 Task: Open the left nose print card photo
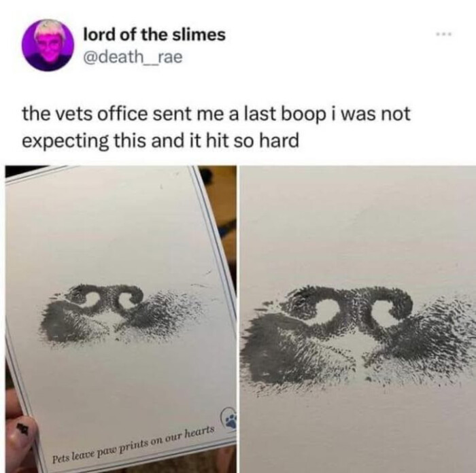click(x=120, y=319)
